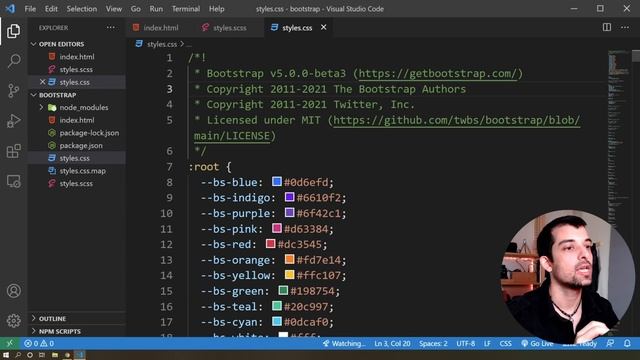This screenshot has height=360, width=640.
Task: Click the styles.css breadcrumb
Action: pyautogui.click(x=162, y=44)
